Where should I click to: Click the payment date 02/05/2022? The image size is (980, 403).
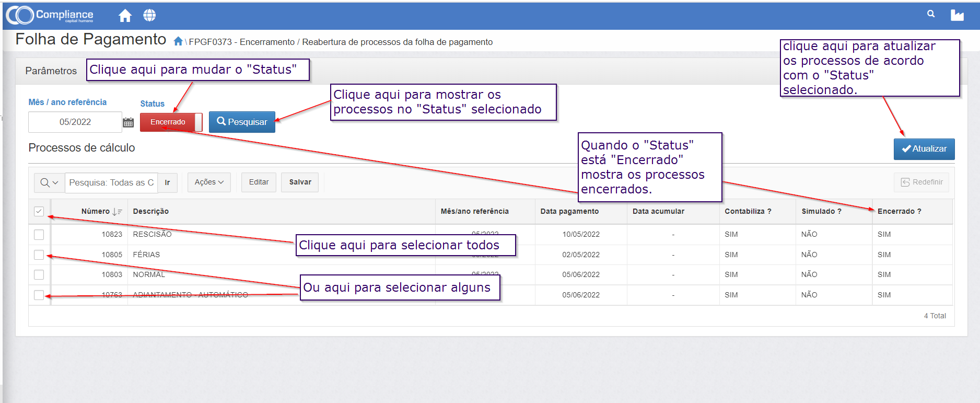581,255
